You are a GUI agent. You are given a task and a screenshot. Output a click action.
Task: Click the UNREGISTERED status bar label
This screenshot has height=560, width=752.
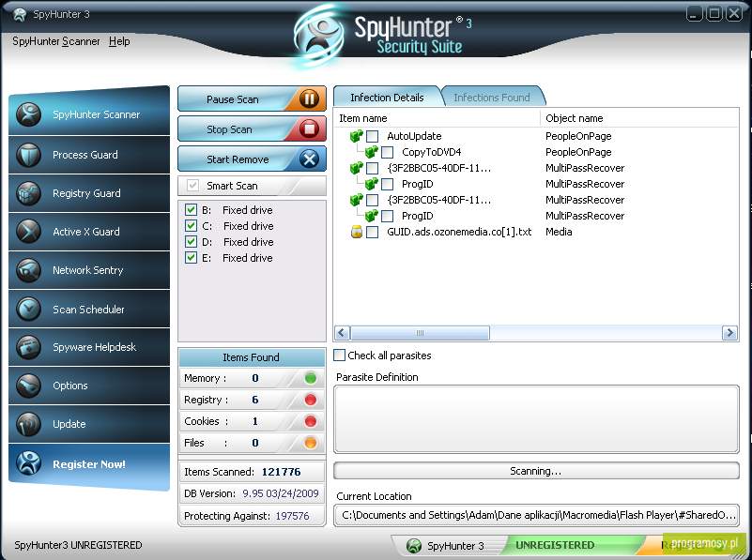(555, 545)
